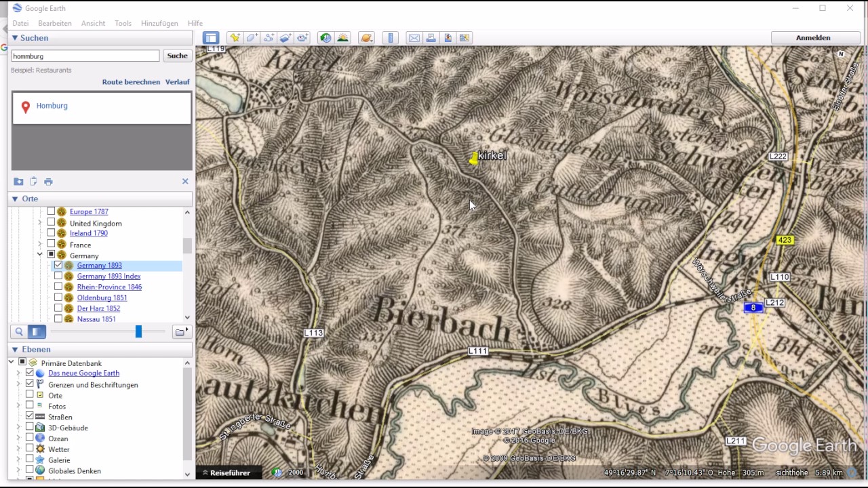Toggle the sidebar visibility toolbar button
868x488 pixels.
coord(210,38)
